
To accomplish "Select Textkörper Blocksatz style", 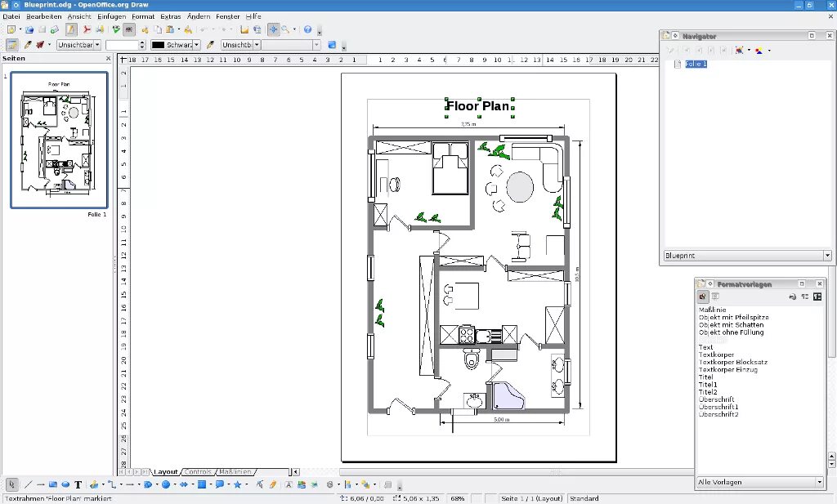I will [x=733, y=362].
